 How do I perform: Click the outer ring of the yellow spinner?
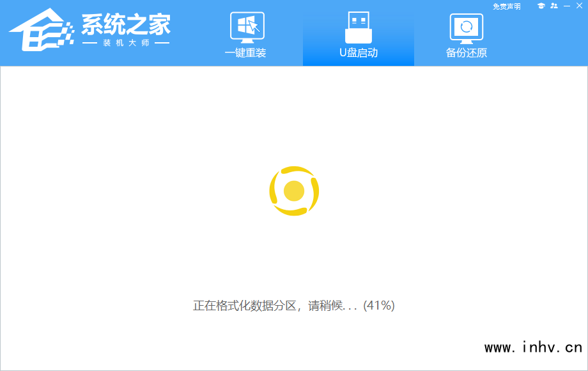[277, 176]
